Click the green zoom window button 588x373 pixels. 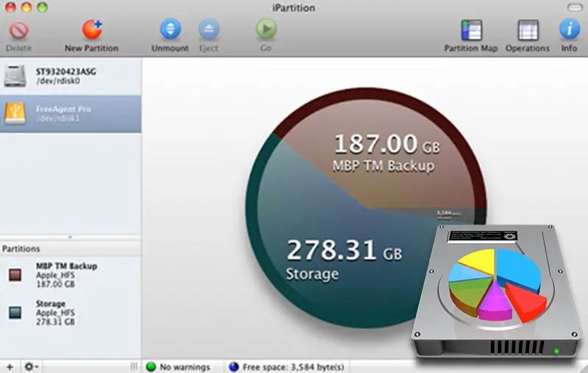(43, 7)
